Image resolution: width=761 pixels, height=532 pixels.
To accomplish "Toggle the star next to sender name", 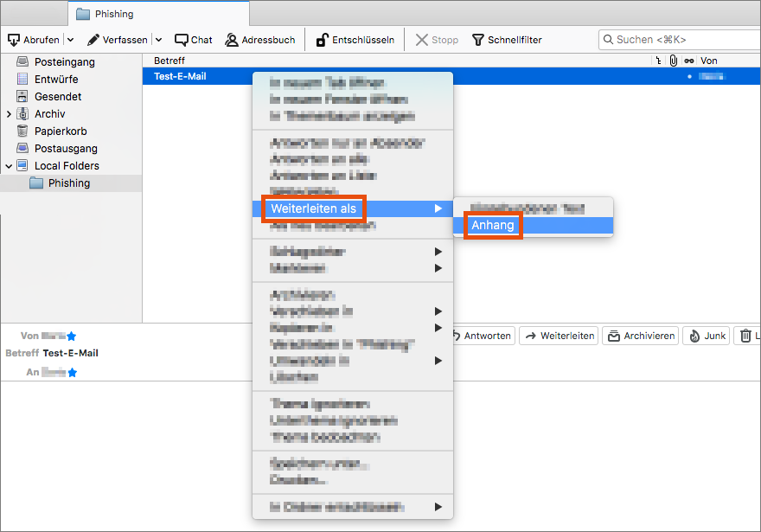I will [72, 336].
